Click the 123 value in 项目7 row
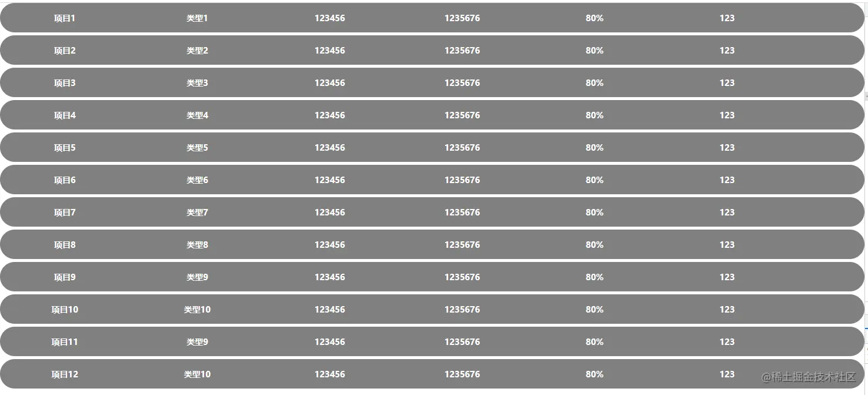This screenshot has width=868, height=395. [x=727, y=213]
